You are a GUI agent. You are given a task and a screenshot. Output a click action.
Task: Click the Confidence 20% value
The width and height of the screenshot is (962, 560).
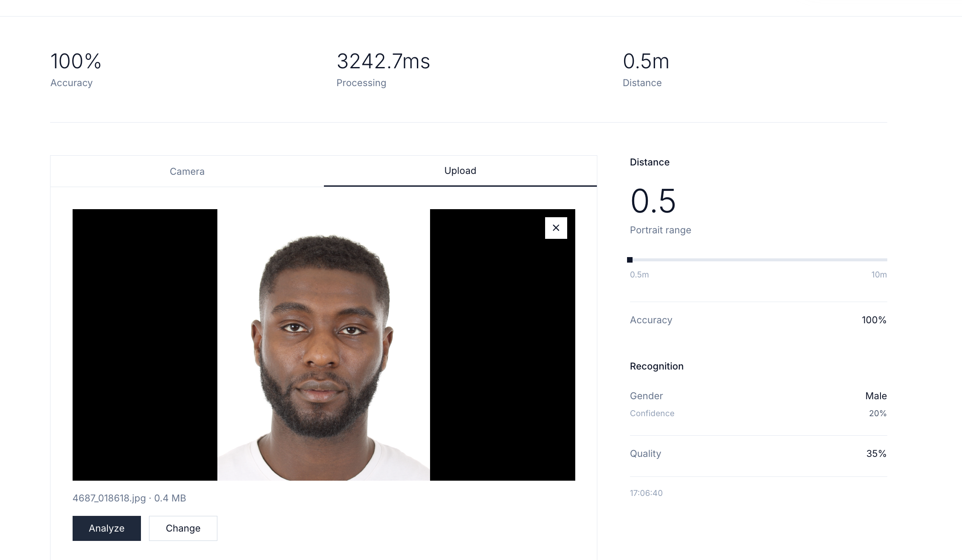878,413
